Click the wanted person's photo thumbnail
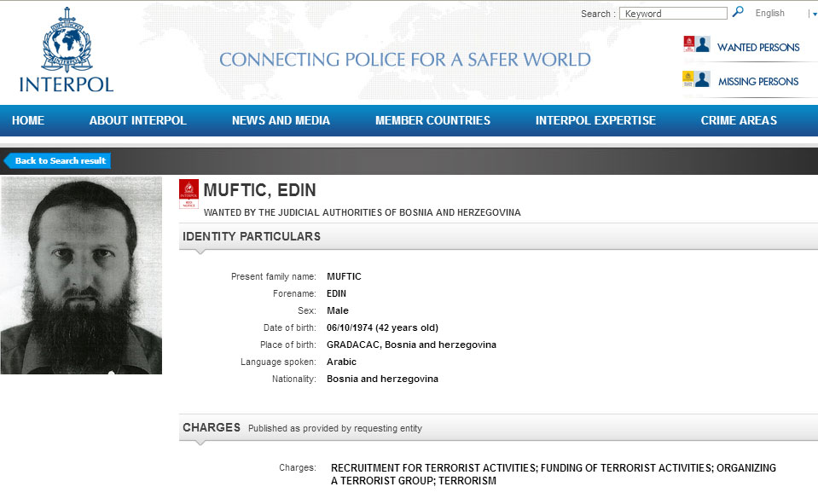 81,275
